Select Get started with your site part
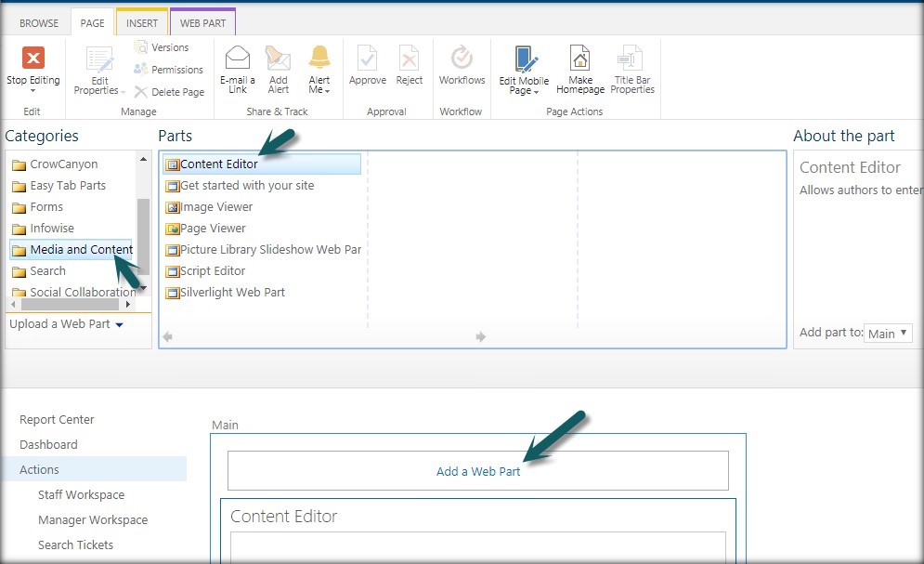Viewport: 924px width, 564px height. (240, 186)
